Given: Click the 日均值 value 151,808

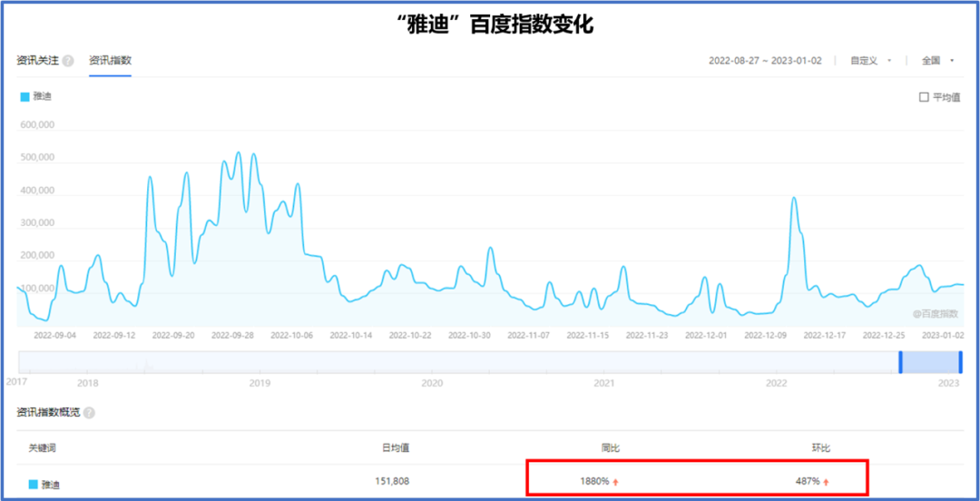Looking at the screenshot, I should point(396,481).
